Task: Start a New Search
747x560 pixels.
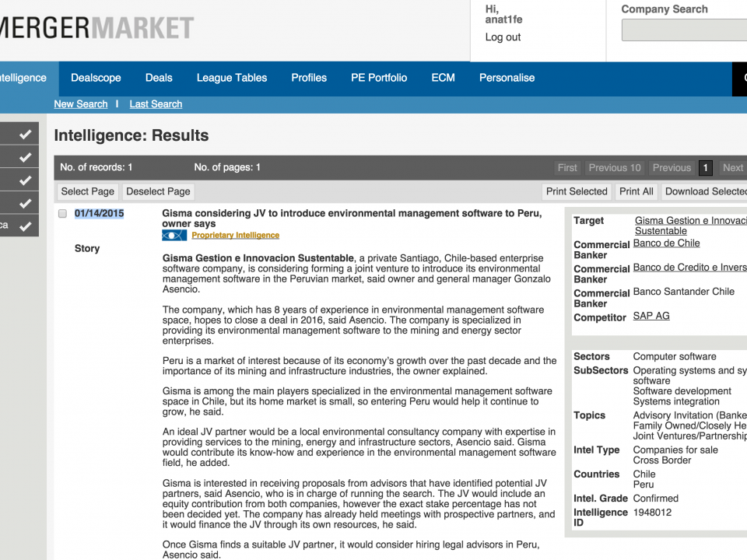Action: pos(80,103)
